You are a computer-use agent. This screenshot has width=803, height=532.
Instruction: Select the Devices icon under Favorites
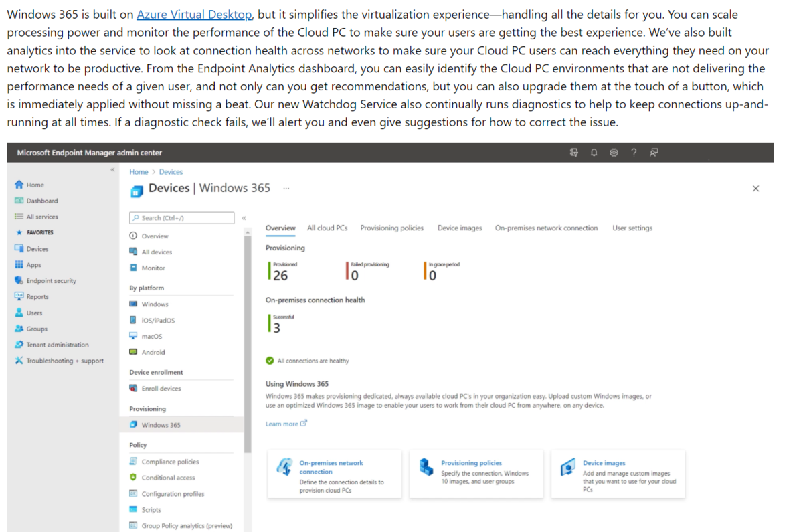click(19, 248)
